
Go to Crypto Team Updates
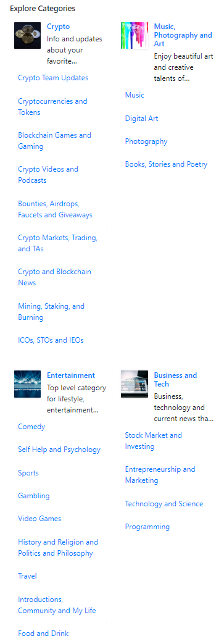[x=53, y=78]
